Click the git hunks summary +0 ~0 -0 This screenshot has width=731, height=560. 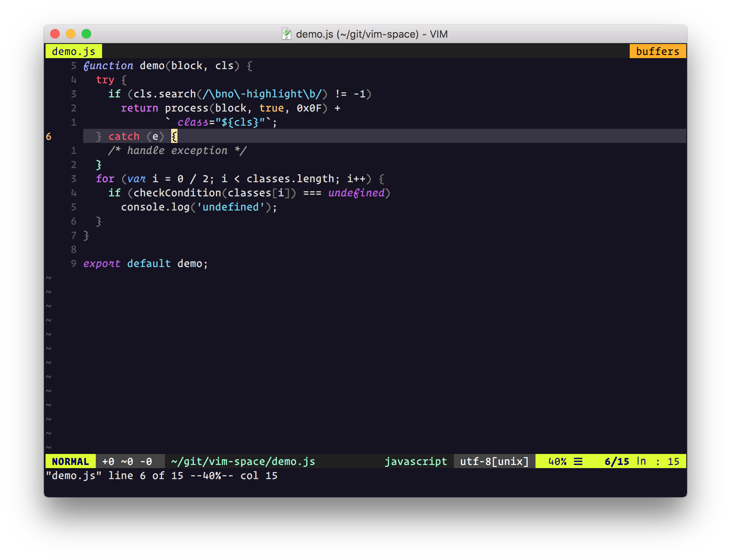pyautogui.click(x=127, y=461)
